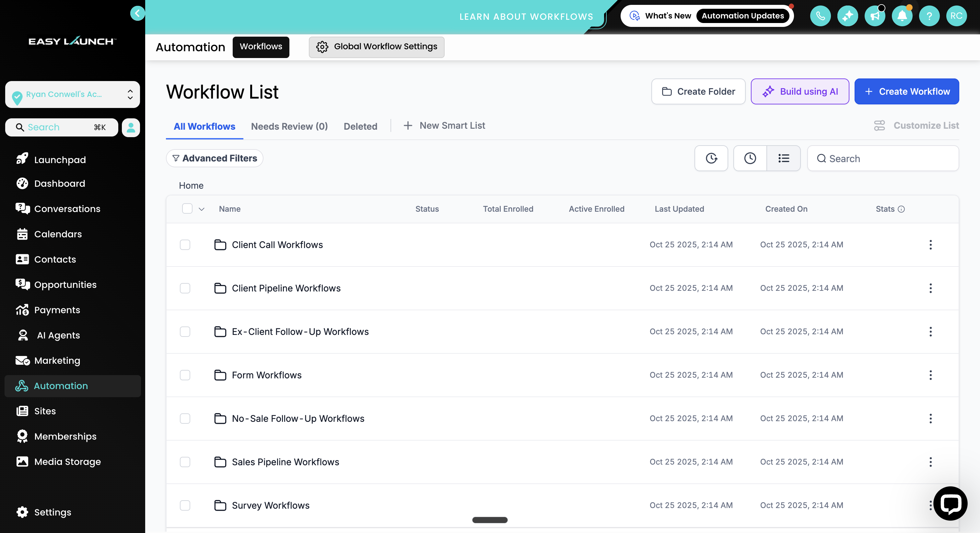Open the live chat widget bubble
Image resolution: width=980 pixels, height=533 pixels.
point(950,503)
